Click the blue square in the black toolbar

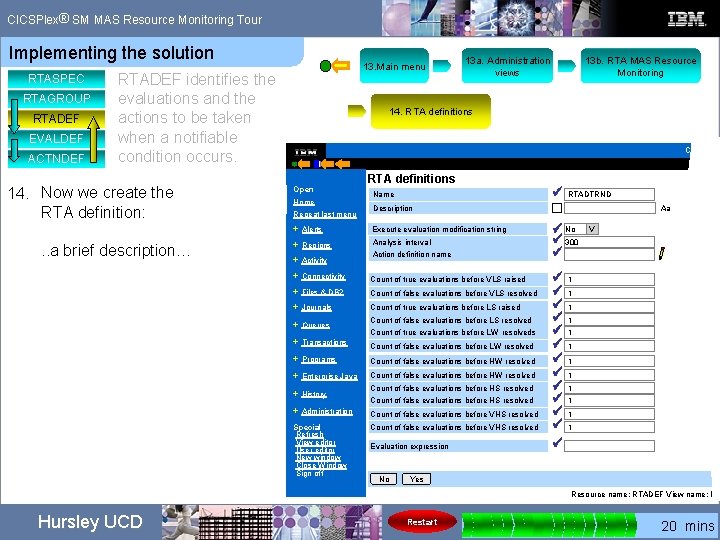pyautogui.click(x=316, y=164)
